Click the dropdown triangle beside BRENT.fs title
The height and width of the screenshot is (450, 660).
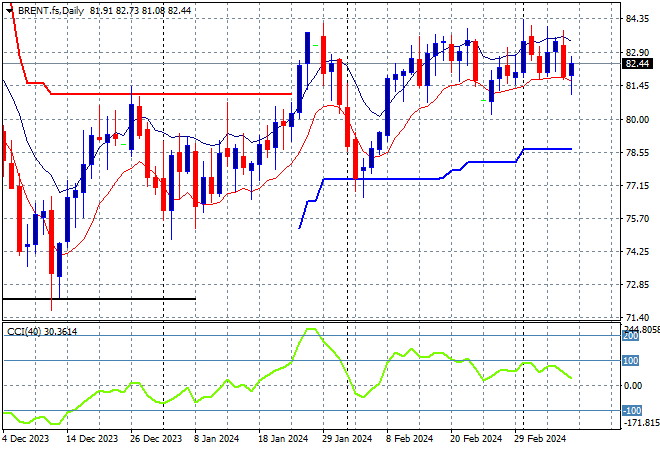coord(7,7)
